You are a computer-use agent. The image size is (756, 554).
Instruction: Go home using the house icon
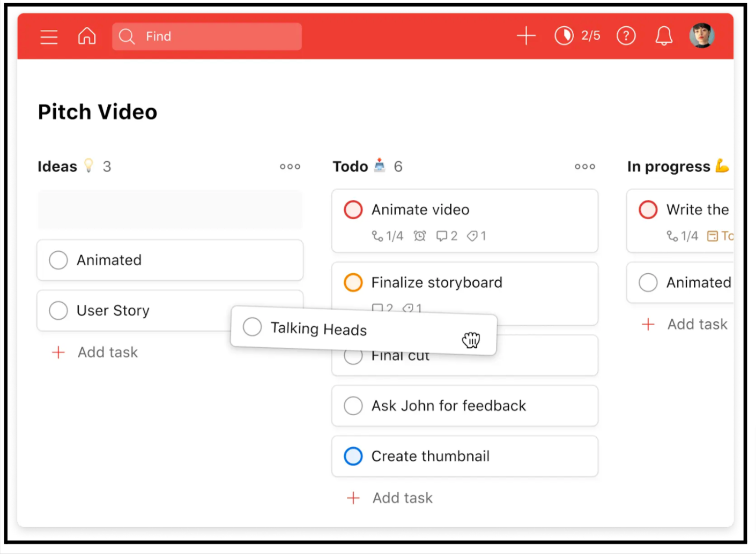tap(86, 36)
